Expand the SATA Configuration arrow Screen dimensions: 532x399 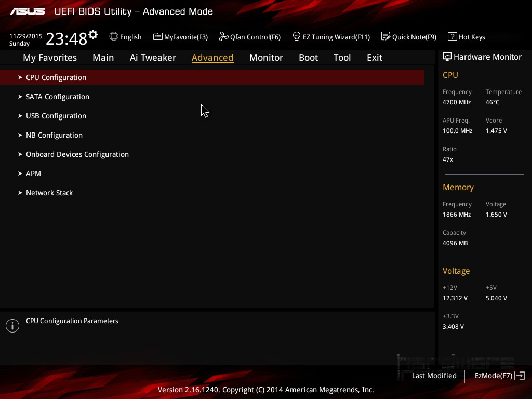[x=20, y=97]
